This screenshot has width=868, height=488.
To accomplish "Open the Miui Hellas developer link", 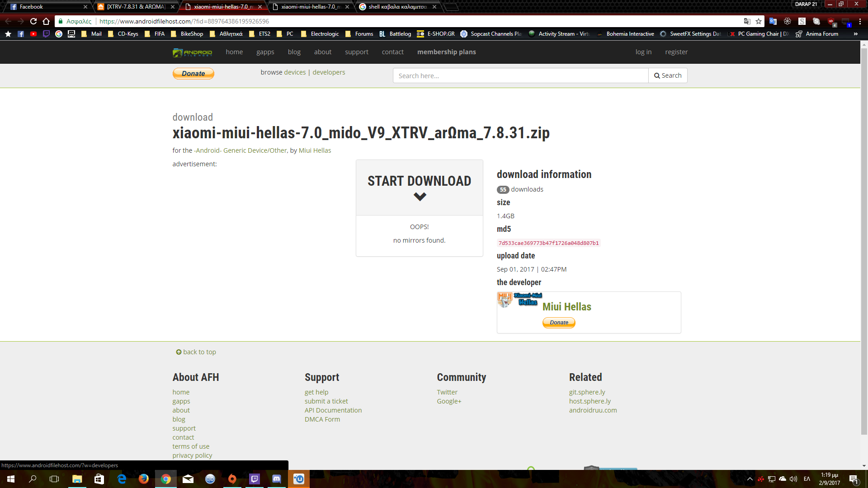I will (566, 307).
